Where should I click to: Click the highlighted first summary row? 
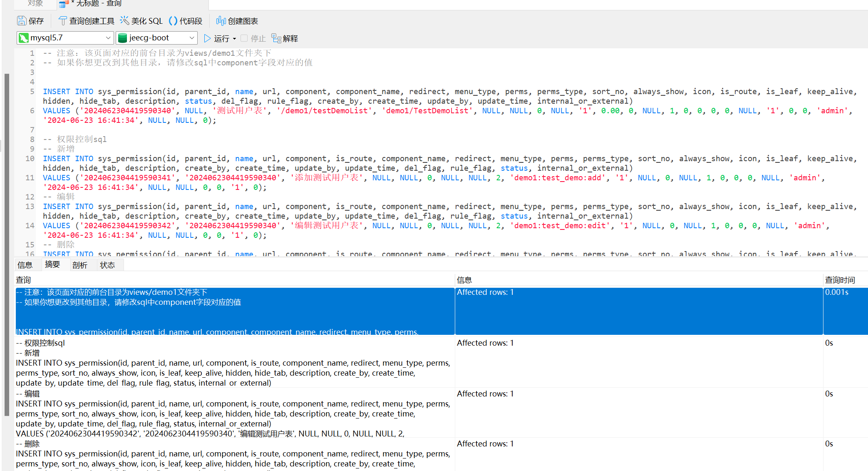233,311
